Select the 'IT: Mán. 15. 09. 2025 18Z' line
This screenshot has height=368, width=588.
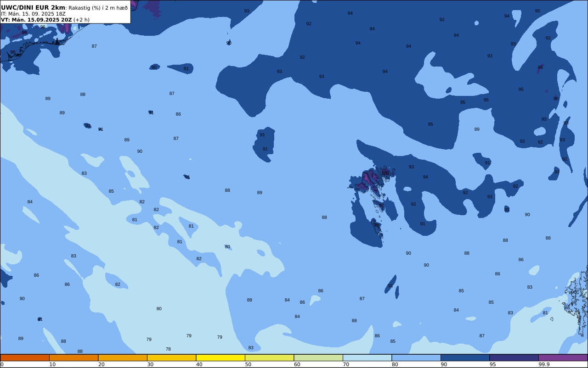pyautogui.click(x=33, y=14)
